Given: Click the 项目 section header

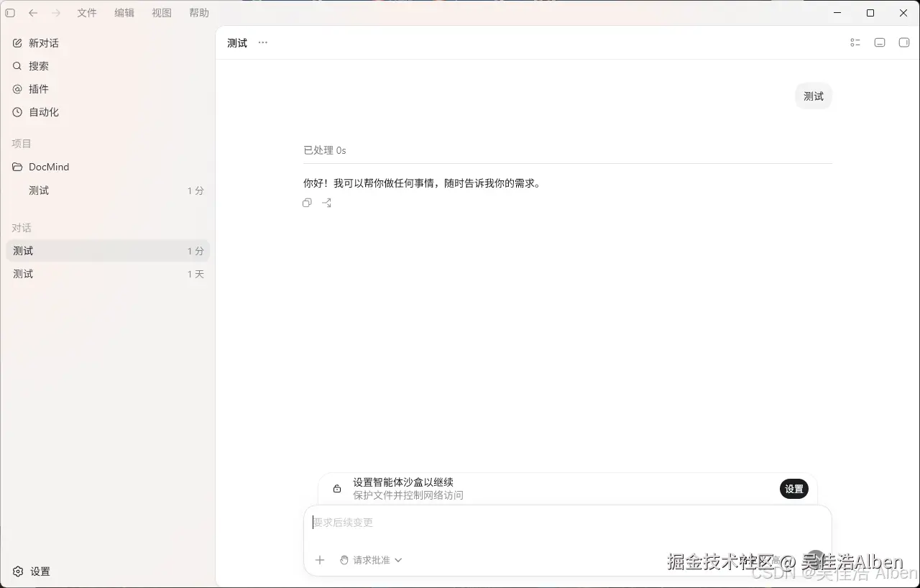Looking at the screenshot, I should (22, 144).
